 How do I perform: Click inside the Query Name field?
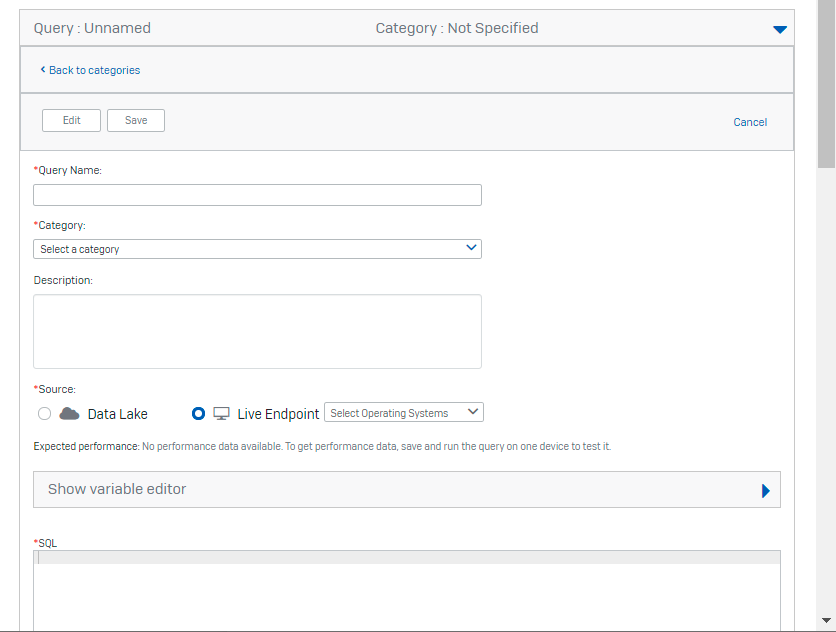[257, 194]
